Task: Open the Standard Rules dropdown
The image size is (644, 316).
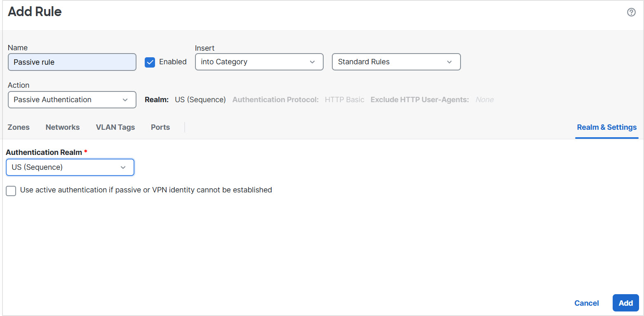Action: coord(396,62)
